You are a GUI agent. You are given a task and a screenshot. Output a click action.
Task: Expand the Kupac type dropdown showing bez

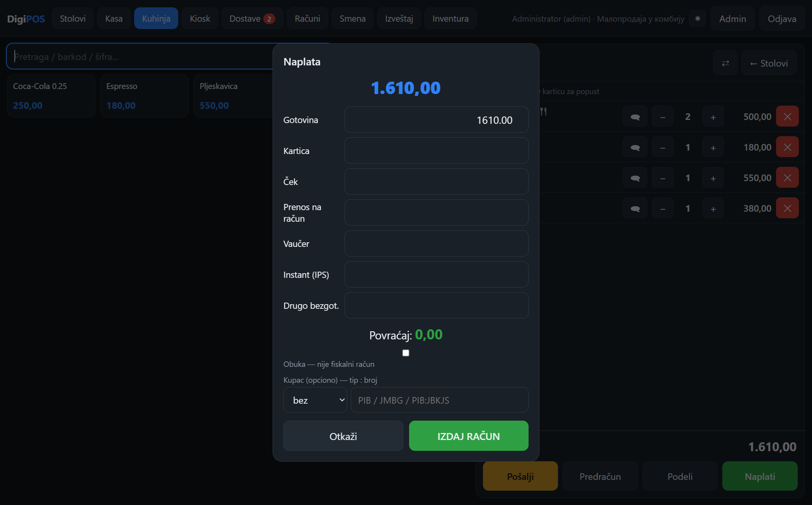tap(315, 400)
